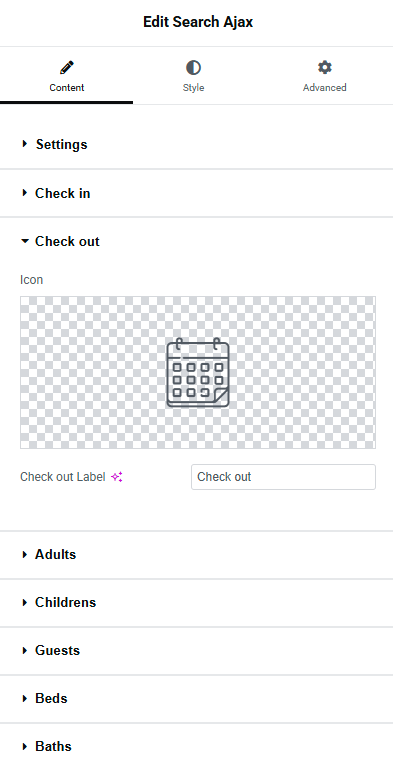Expand the Childrens section

[x=196, y=602]
